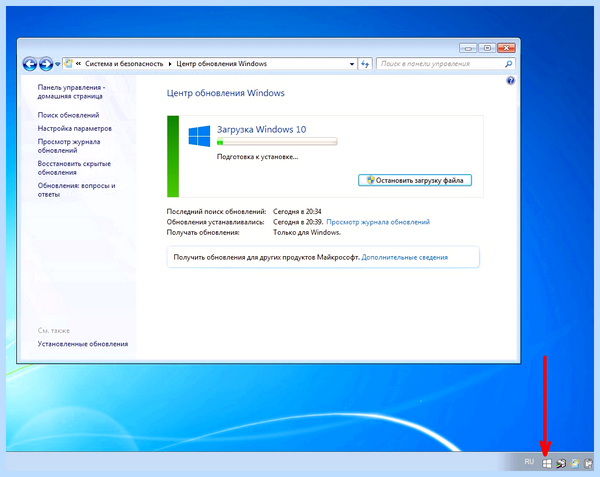Viewport: 600px width, 477px height.
Task: Select 'Центр обновления Windows' breadcrumb
Action: click(222, 64)
